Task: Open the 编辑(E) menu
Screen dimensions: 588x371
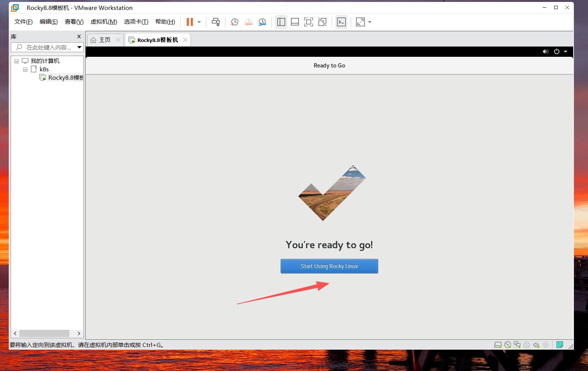Action: tap(49, 22)
